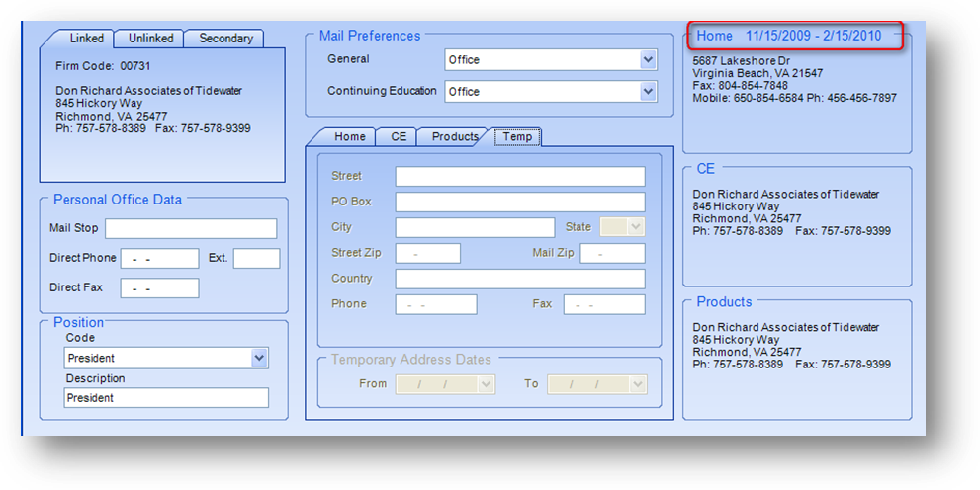Viewport: 980px width, 490px height.
Task: Expand the Continuing Education dropdown
Action: click(648, 92)
